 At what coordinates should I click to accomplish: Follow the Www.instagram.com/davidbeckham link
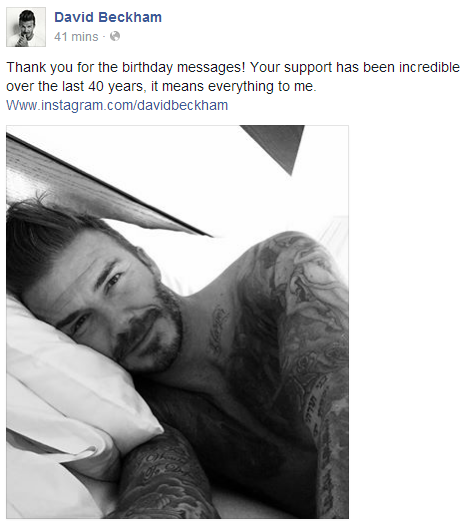click(117, 105)
